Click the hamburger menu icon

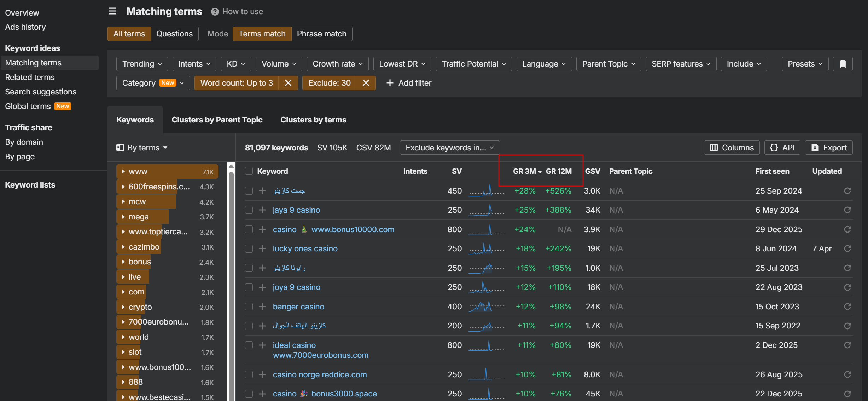click(x=112, y=11)
